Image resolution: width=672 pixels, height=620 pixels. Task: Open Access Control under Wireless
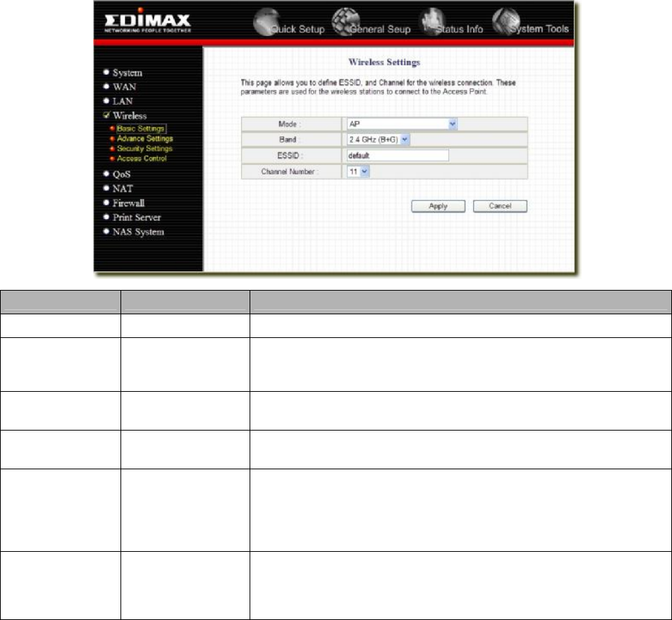[141, 158]
